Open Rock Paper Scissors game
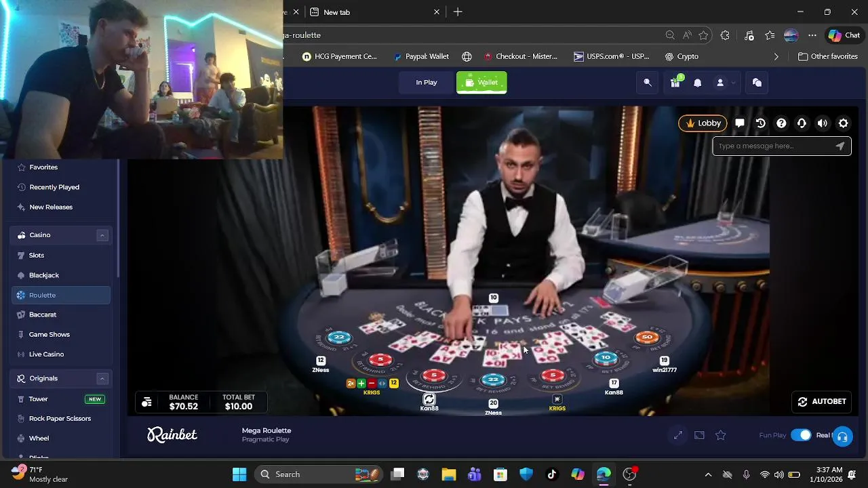This screenshot has height=488, width=868. point(60,419)
